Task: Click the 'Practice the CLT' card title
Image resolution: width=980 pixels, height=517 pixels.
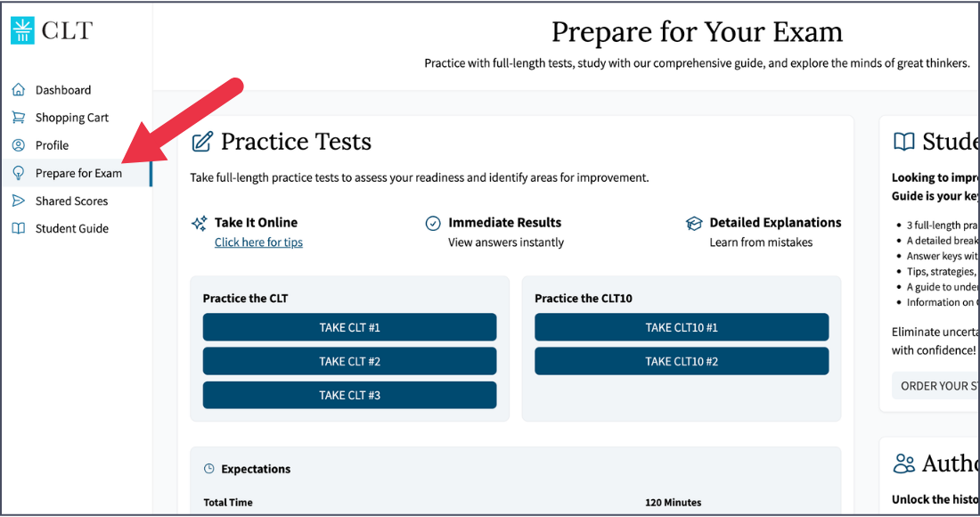Action: 246,299
